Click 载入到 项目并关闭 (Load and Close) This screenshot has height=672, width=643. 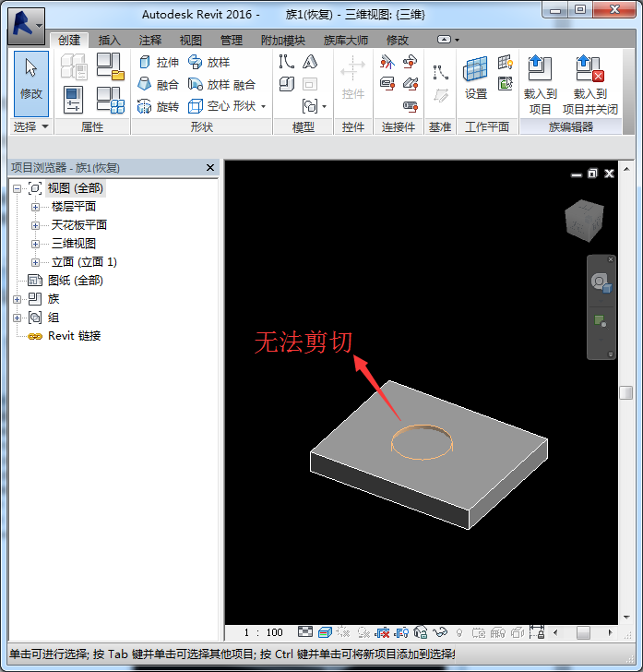(x=589, y=85)
